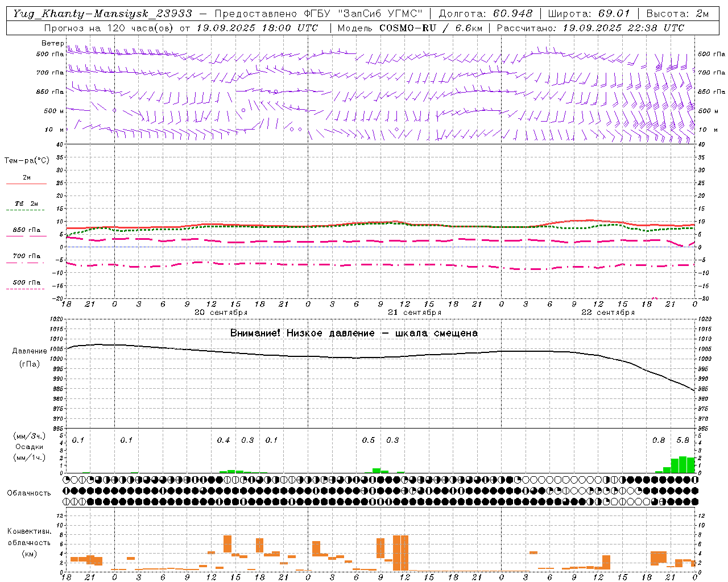Click the Ветер panel label

tap(53, 43)
